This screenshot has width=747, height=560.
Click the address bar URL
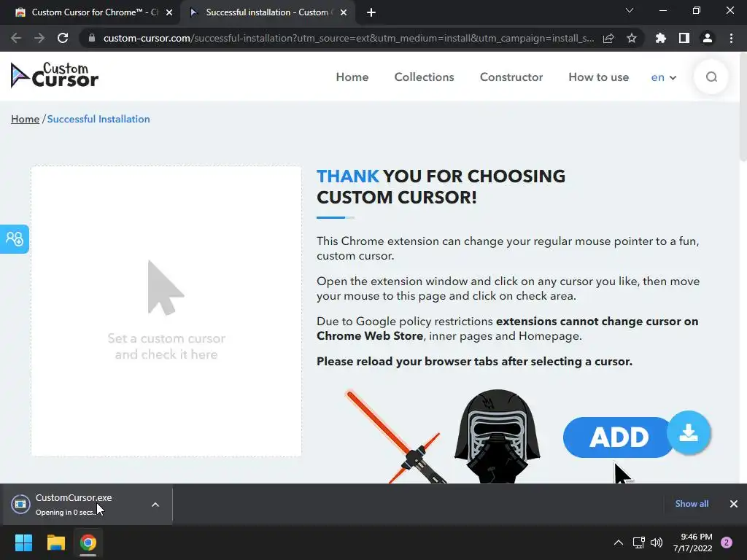coord(348,38)
